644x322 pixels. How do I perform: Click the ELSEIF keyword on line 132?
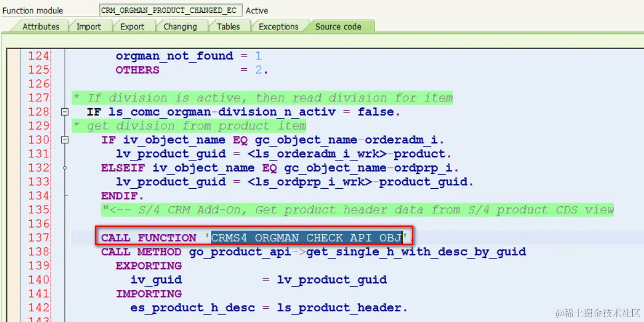click(123, 168)
